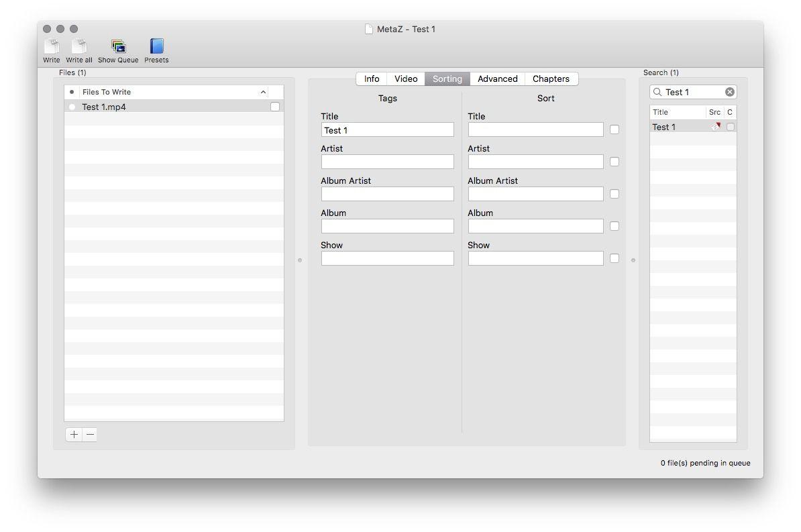
Task: Enable the Sort Title checkbox
Action: pyautogui.click(x=615, y=129)
